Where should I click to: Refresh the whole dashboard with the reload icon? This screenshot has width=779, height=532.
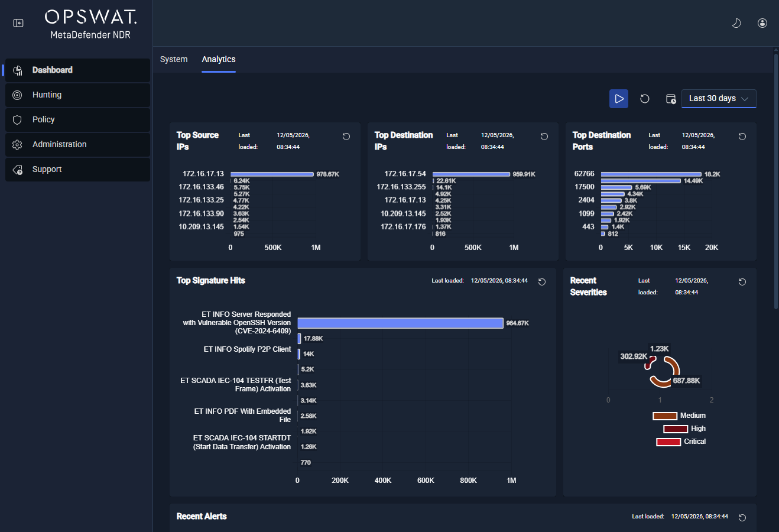tap(645, 99)
